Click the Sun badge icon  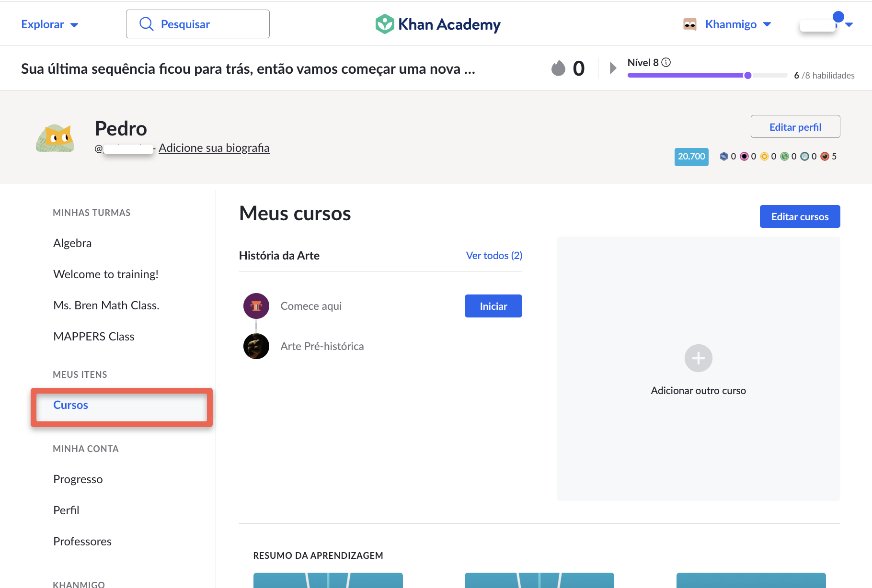pyautogui.click(x=764, y=156)
